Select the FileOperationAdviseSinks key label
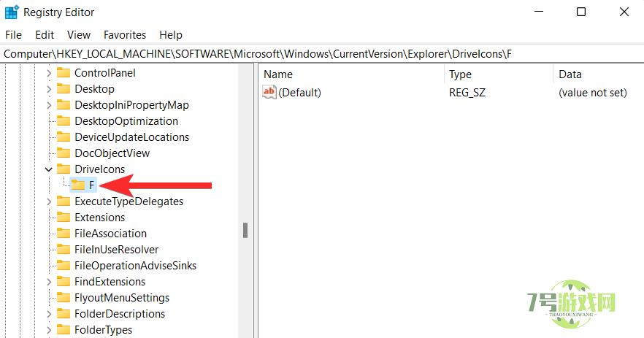 coord(136,265)
